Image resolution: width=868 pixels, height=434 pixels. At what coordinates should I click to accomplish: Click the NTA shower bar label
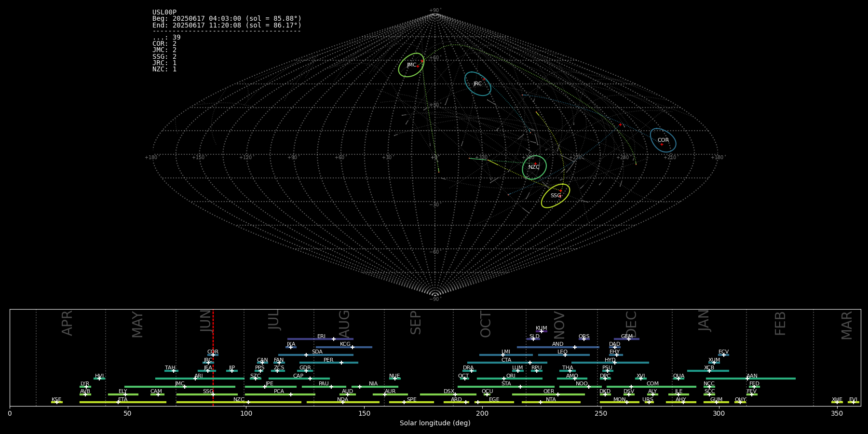pyautogui.click(x=551, y=400)
